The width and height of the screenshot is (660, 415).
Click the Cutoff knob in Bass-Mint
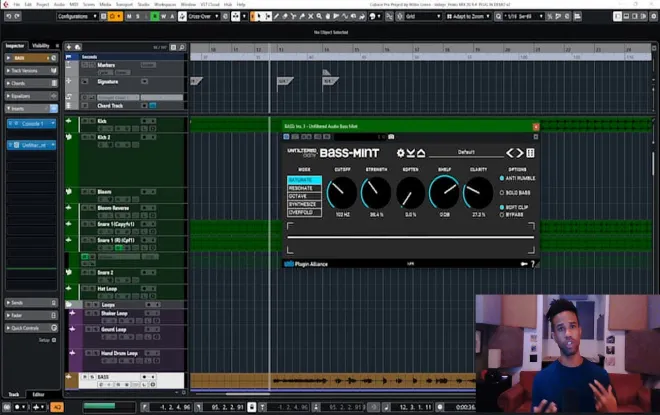coord(342,193)
